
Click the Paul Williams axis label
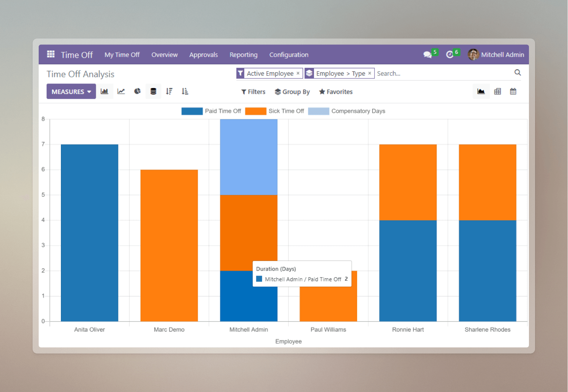(328, 330)
